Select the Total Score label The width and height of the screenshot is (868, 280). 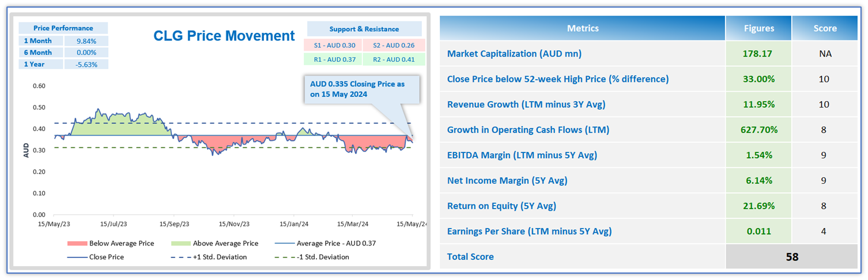tap(470, 257)
